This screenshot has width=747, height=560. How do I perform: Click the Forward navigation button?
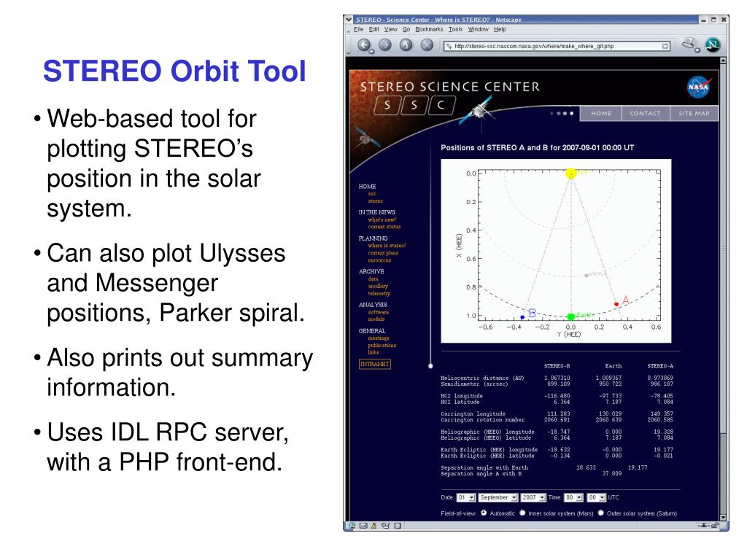(x=385, y=45)
